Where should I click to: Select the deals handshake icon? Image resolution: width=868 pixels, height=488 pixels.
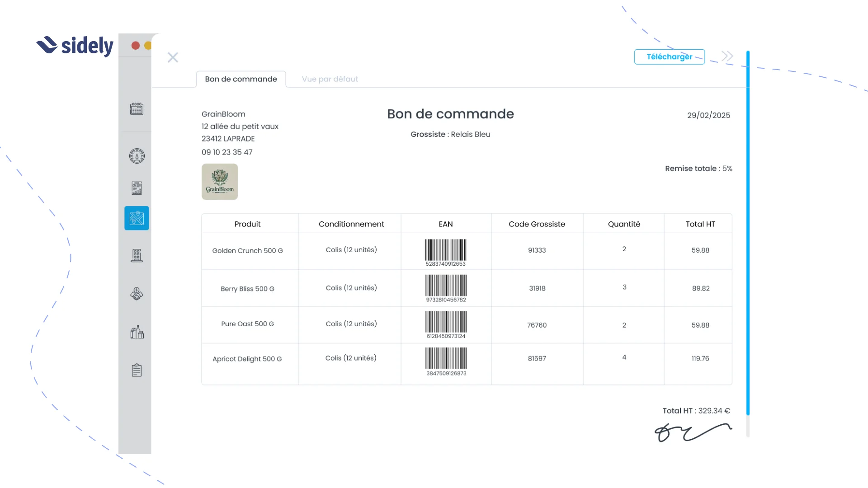click(137, 294)
